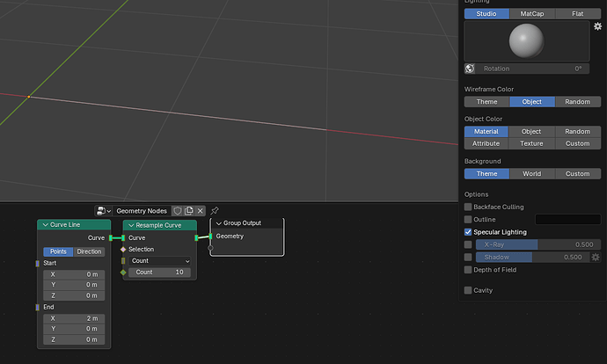
Task: Set Object Color to Attribute
Action: click(486, 143)
